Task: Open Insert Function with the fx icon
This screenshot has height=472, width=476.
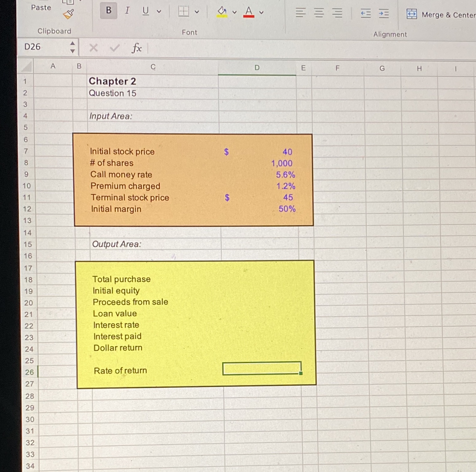Action: tap(137, 48)
